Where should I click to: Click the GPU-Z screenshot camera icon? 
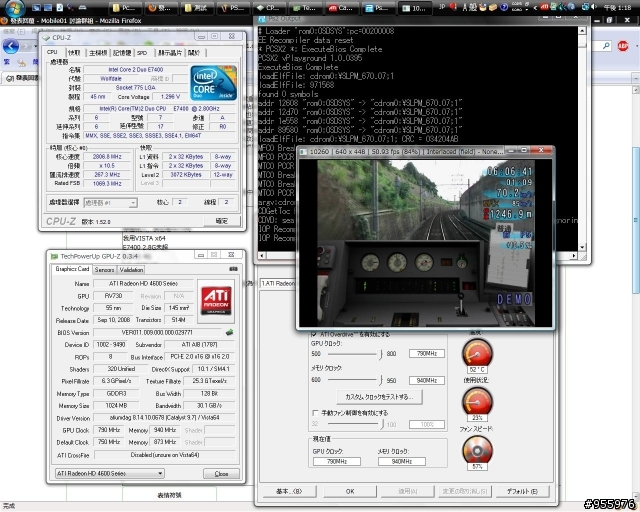coord(233,269)
